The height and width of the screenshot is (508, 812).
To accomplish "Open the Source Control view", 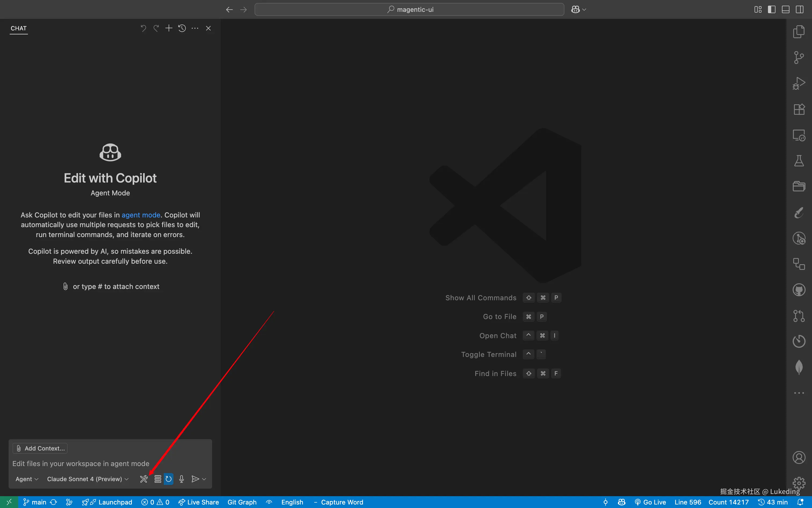I will [799, 58].
